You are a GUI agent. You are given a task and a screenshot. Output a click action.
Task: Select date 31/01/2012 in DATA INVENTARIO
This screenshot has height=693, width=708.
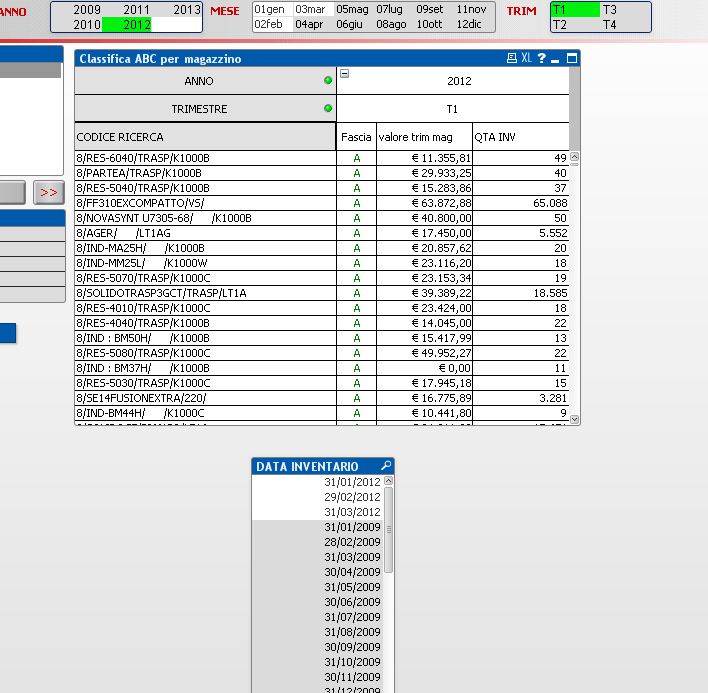[x=352, y=482]
